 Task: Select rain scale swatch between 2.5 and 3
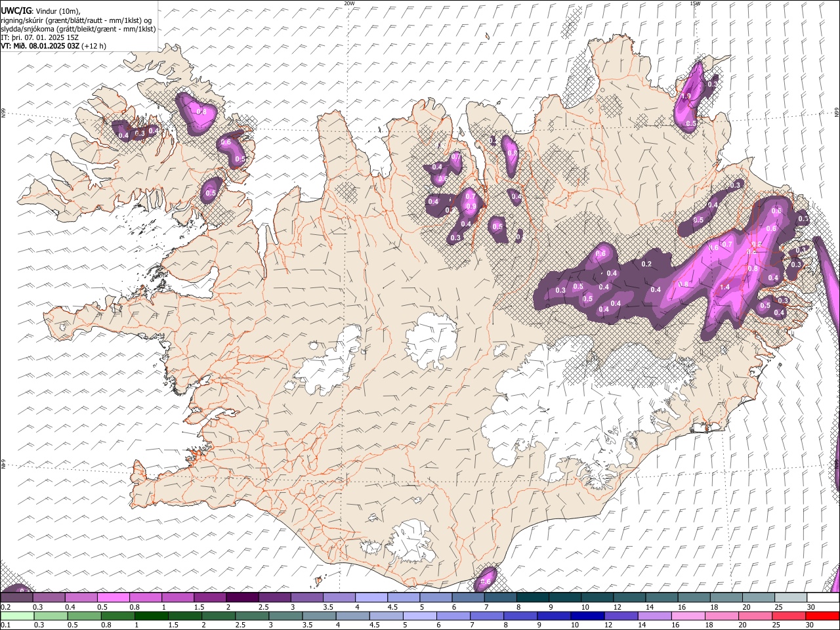(x=252, y=616)
